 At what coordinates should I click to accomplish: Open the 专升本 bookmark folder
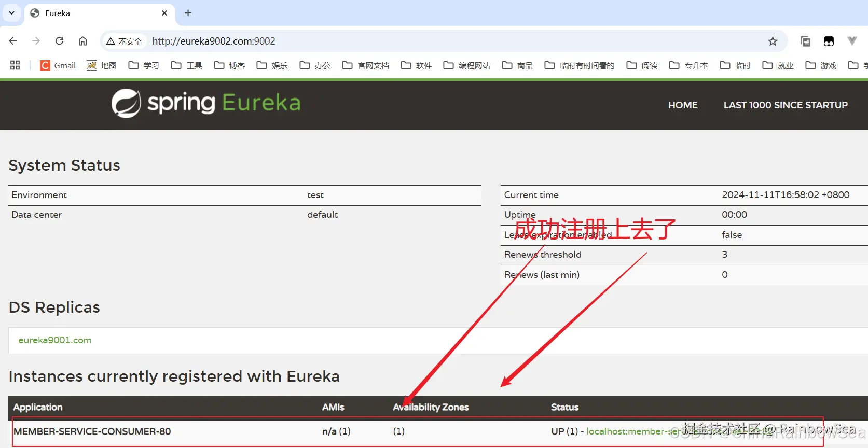coord(688,65)
